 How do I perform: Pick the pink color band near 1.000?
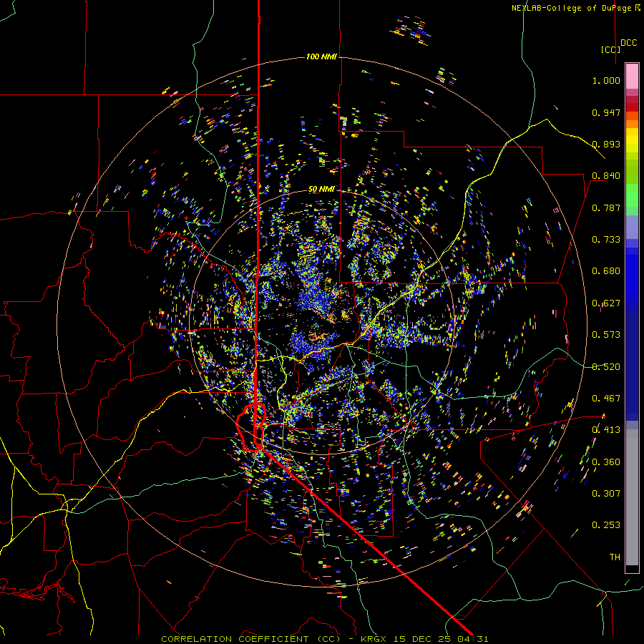(x=632, y=77)
